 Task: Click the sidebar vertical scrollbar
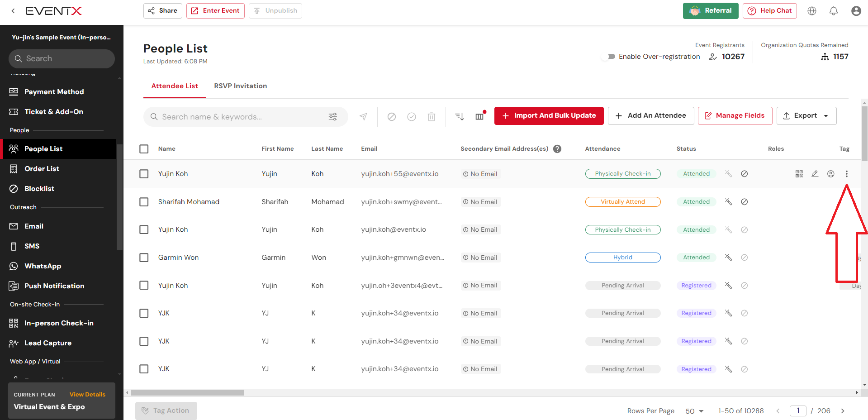point(119,197)
